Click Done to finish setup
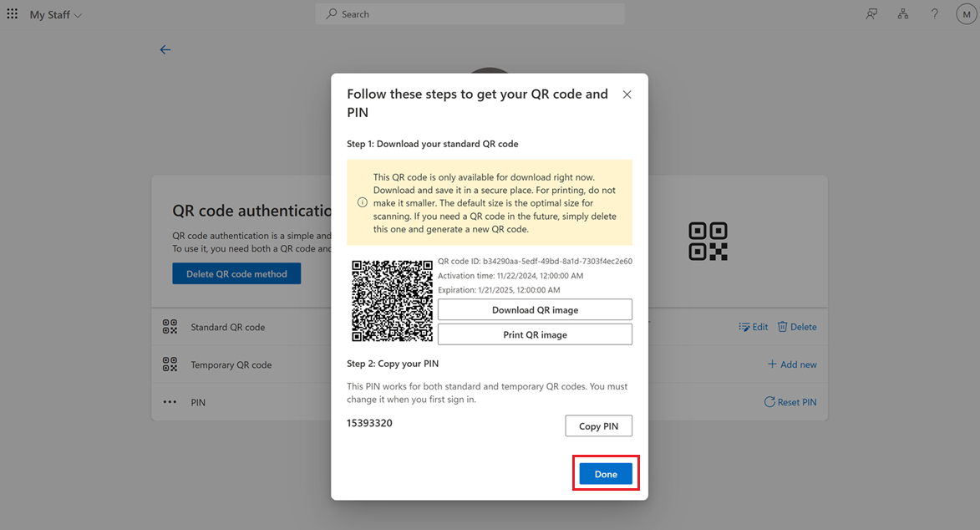Screen dimensions: 980x530 point(605,473)
